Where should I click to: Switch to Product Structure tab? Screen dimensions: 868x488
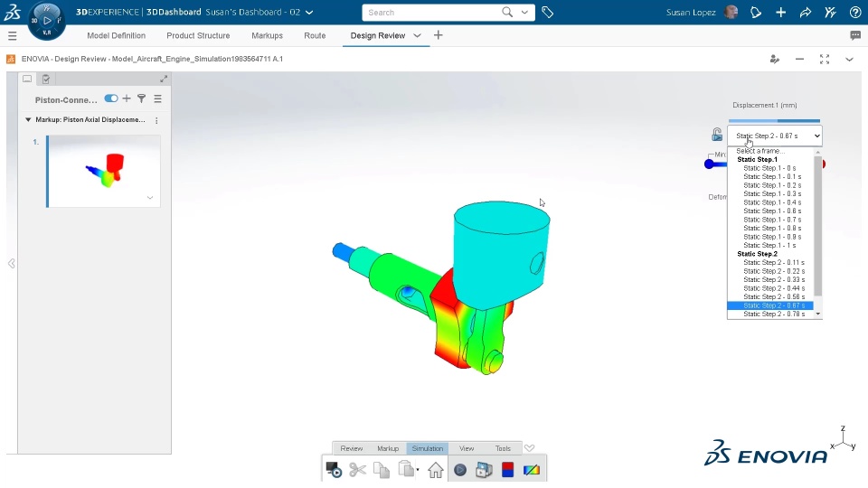pos(198,35)
